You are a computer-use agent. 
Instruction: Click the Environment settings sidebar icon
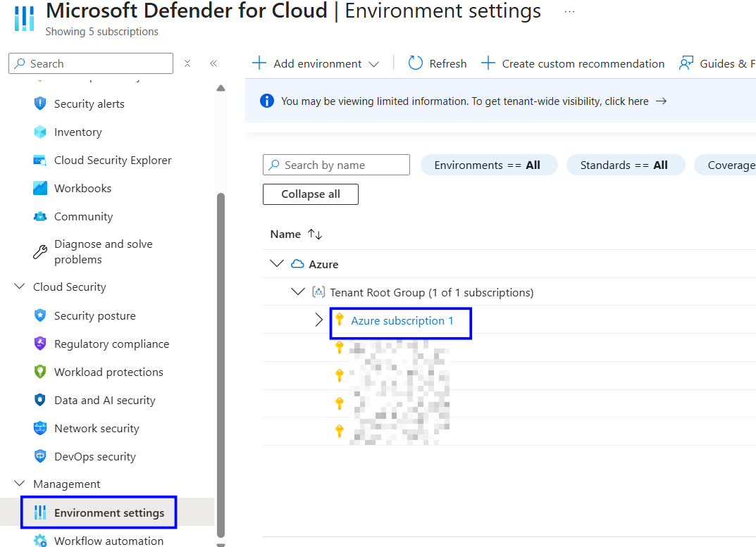click(40, 513)
